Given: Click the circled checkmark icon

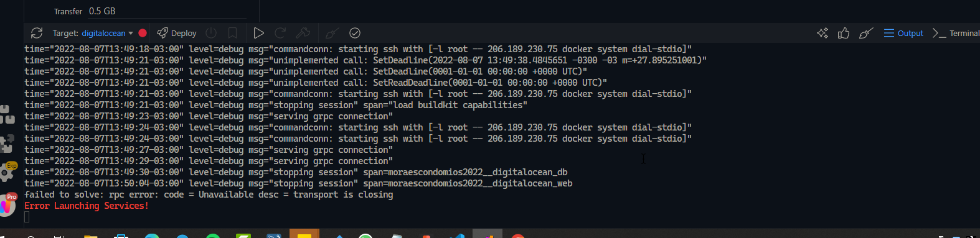Looking at the screenshot, I should click(355, 33).
